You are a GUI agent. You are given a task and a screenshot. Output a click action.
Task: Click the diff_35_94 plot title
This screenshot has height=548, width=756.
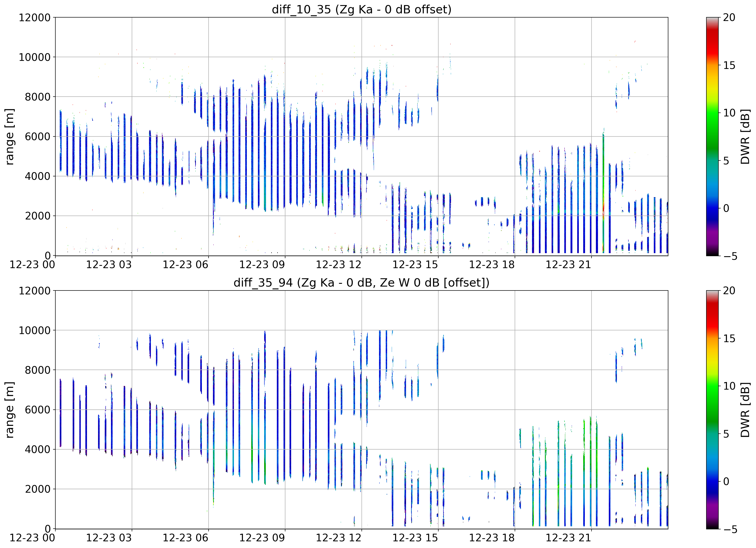click(x=361, y=282)
